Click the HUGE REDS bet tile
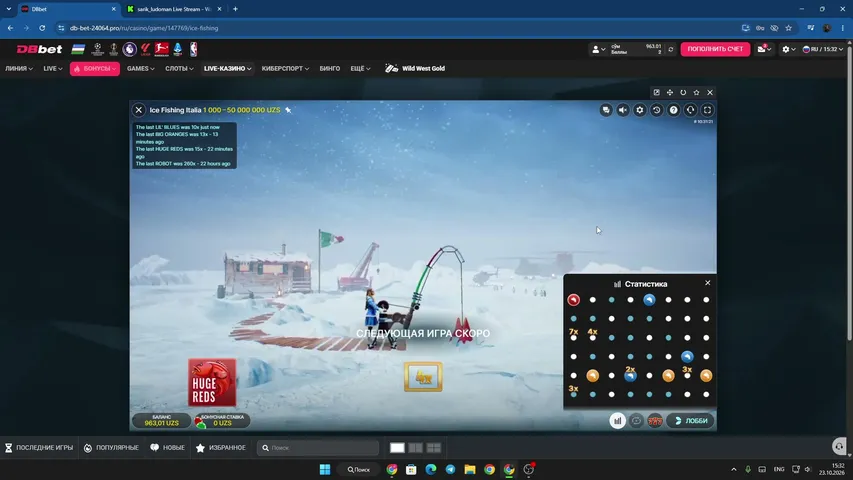This screenshot has height=480, width=853. [x=212, y=382]
